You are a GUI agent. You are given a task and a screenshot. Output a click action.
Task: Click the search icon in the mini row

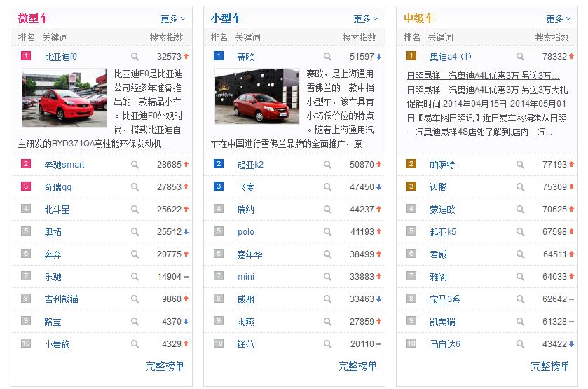coord(327,277)
